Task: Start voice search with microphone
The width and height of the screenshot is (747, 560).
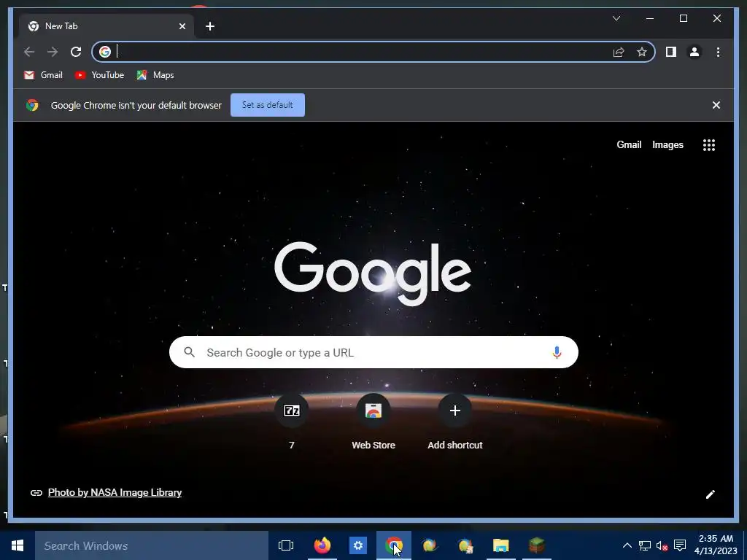Action: (557, 352)
